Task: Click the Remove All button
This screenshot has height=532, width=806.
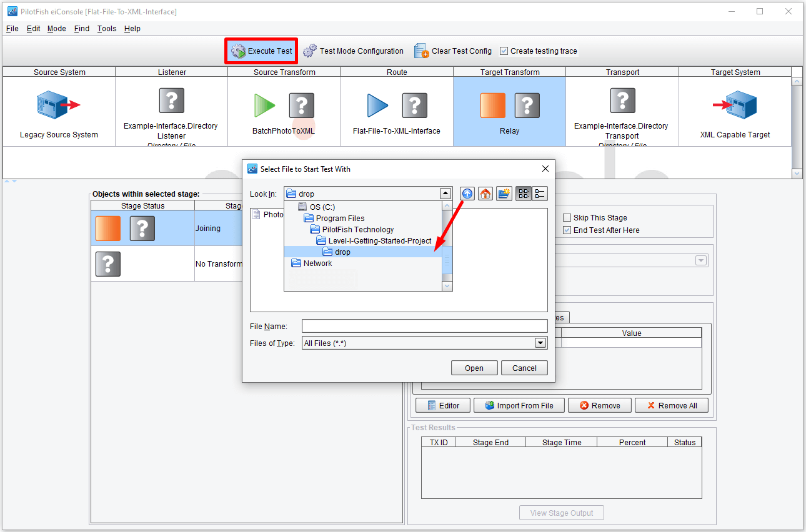Action: coord(672,405)
